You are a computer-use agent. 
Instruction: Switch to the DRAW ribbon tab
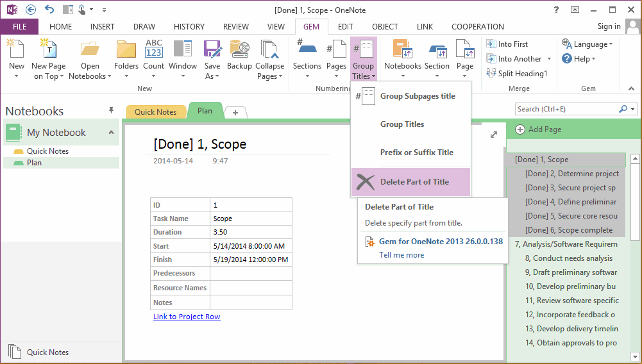click(x=144, y=27)
